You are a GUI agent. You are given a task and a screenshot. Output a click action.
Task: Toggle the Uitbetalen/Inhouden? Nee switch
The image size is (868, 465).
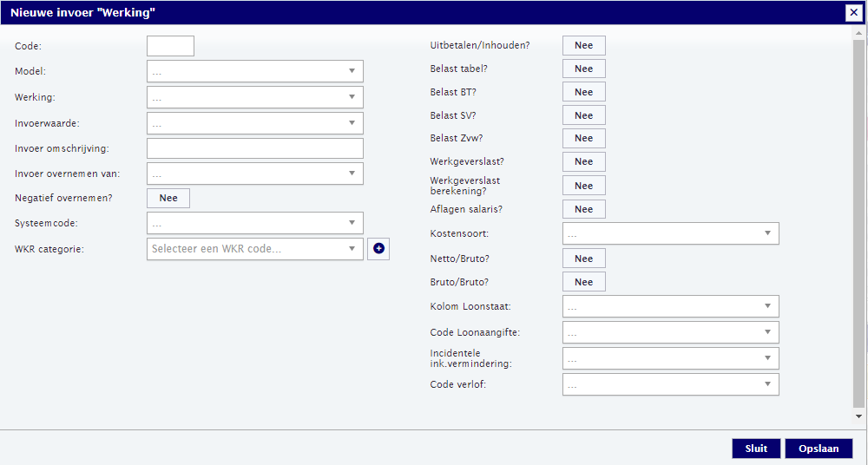pyautogui.click(x=584, y=45)
